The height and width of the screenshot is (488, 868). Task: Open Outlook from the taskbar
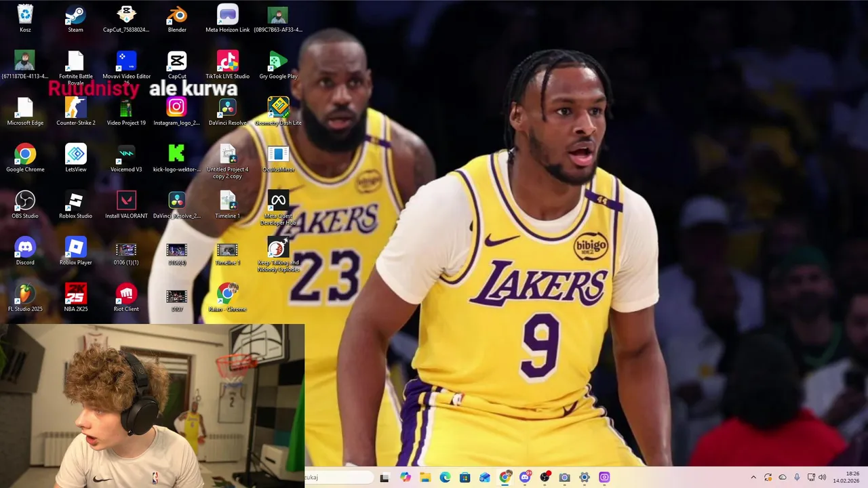tap(484, 477)
